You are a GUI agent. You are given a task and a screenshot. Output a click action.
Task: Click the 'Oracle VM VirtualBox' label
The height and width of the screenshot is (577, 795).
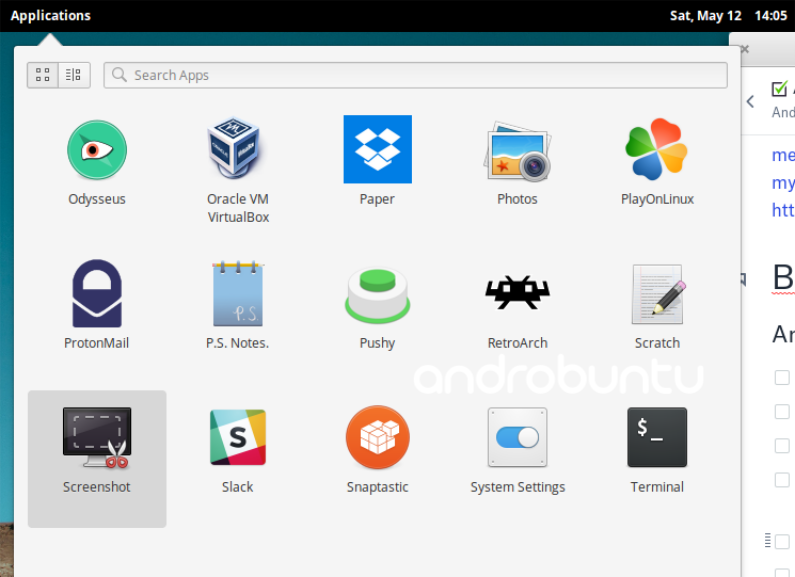(238, 208)
